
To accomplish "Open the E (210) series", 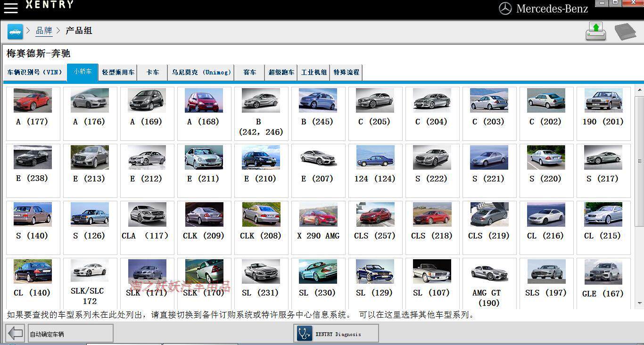I will [x=261, y=171].
